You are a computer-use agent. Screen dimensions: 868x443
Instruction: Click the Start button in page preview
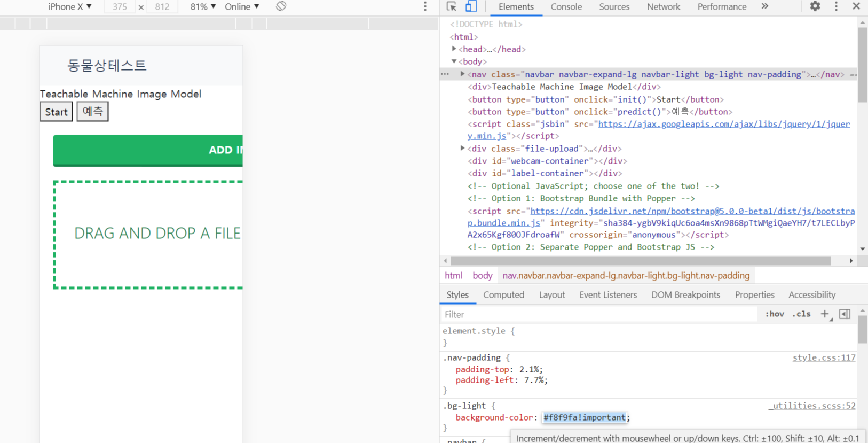coord(56,112)
